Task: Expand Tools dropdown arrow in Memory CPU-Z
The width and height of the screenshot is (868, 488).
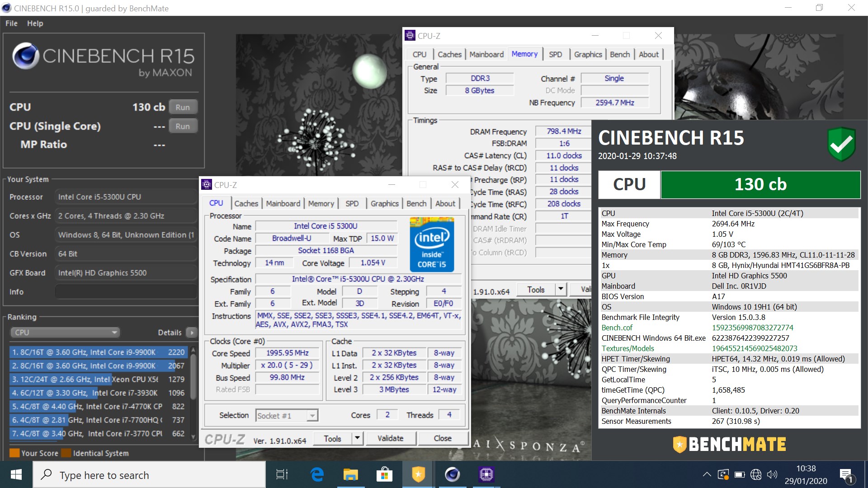Action: [x=561, y=290]
